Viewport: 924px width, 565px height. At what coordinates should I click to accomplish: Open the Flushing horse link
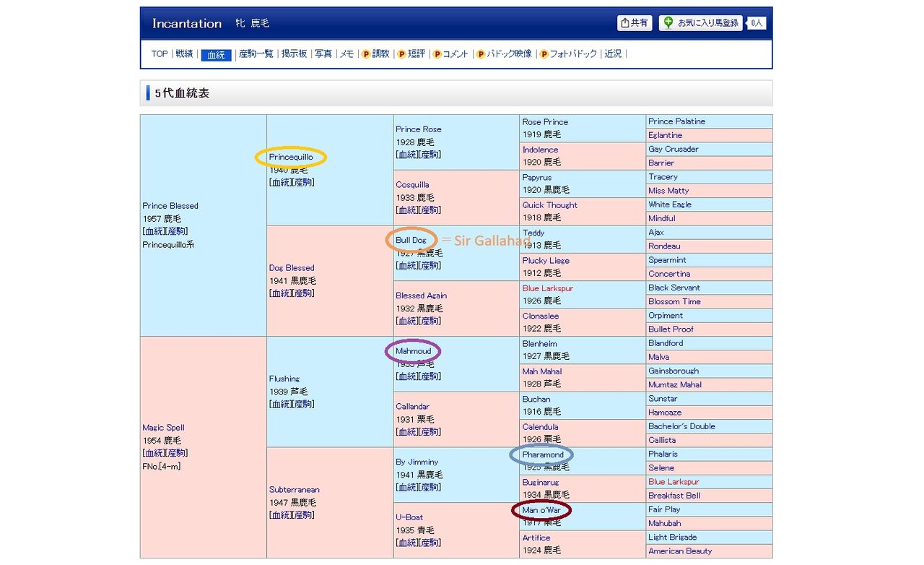click(284, 379)
